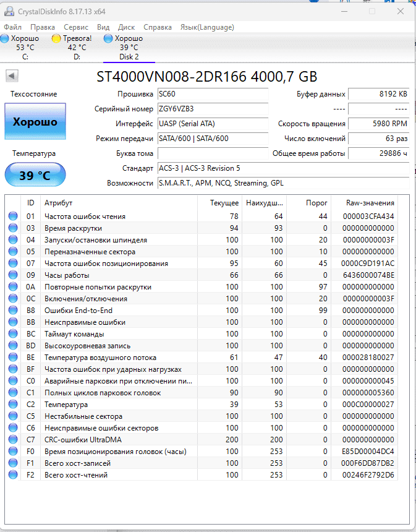Click the D: drive yellow warning orb

pos(56,38)
